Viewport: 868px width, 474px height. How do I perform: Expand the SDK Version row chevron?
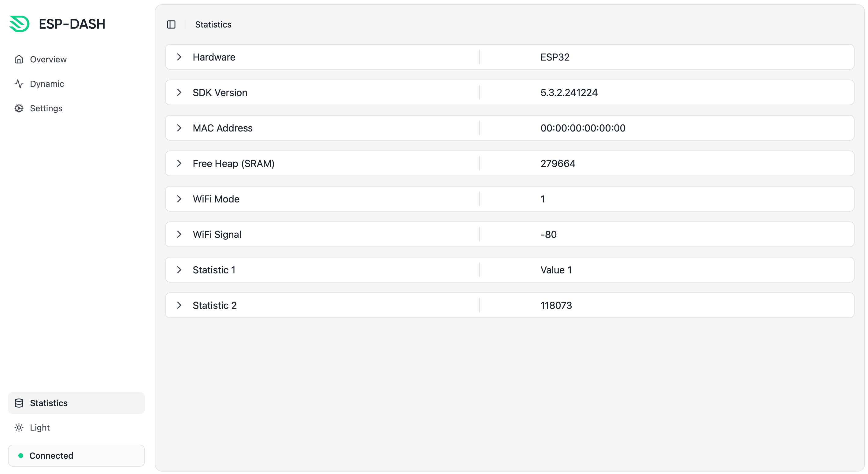click(179, 92)
